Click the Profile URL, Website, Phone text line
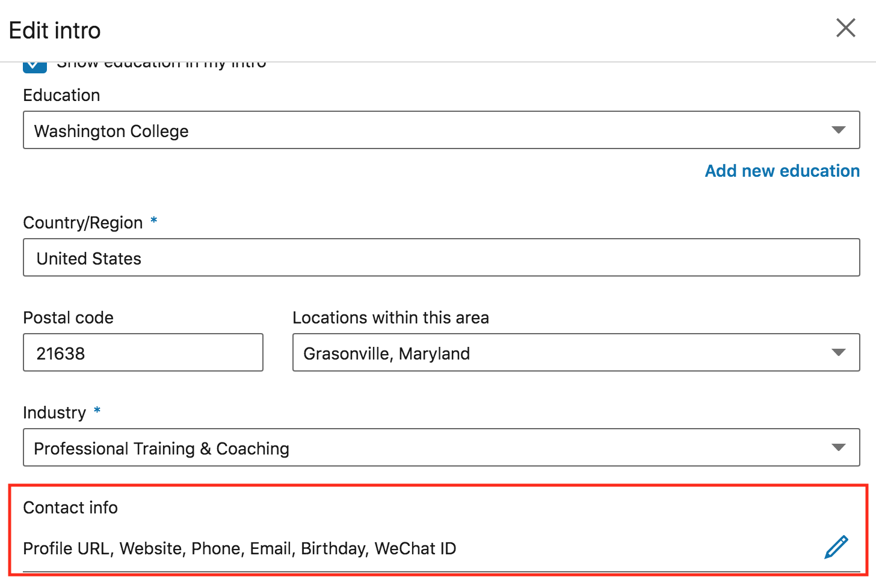 [x=239, y=548]
